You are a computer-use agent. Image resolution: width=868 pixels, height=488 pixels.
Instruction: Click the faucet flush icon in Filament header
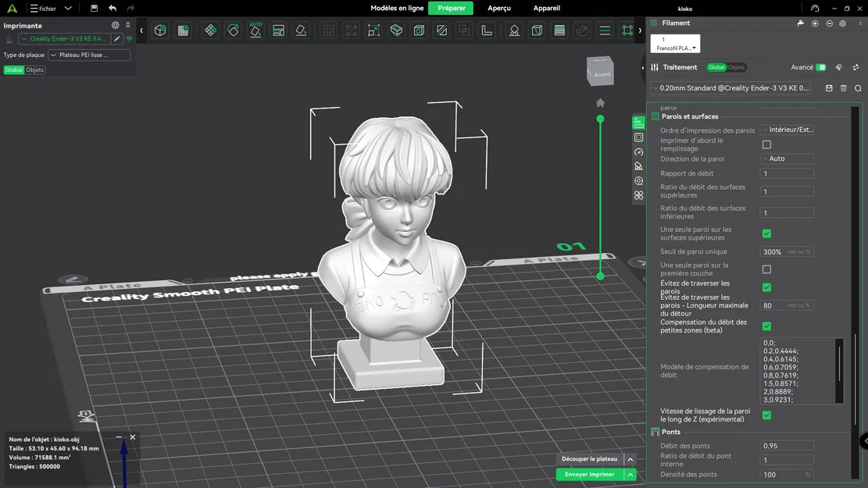click(801, 23)
